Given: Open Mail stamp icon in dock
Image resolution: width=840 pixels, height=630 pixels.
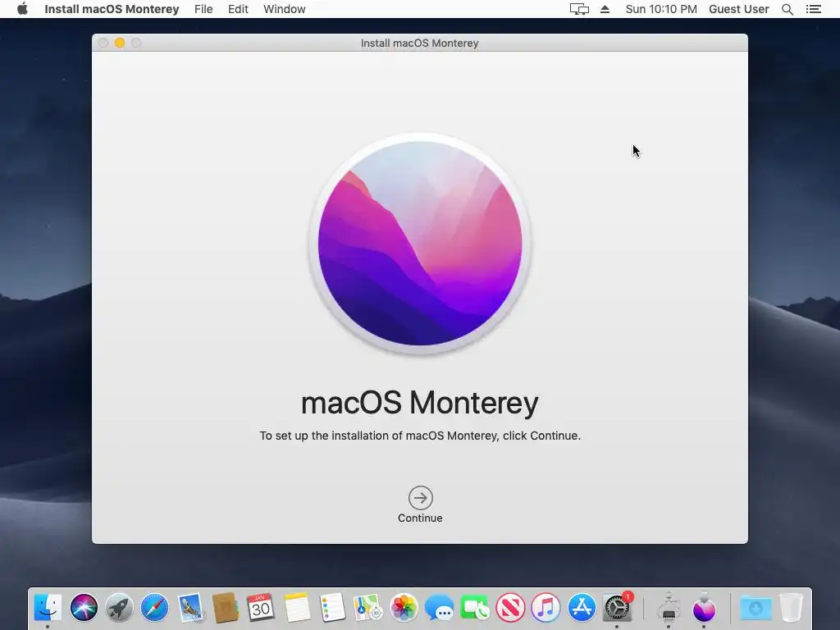Looking at the screenshot, I should pos(190,608).
